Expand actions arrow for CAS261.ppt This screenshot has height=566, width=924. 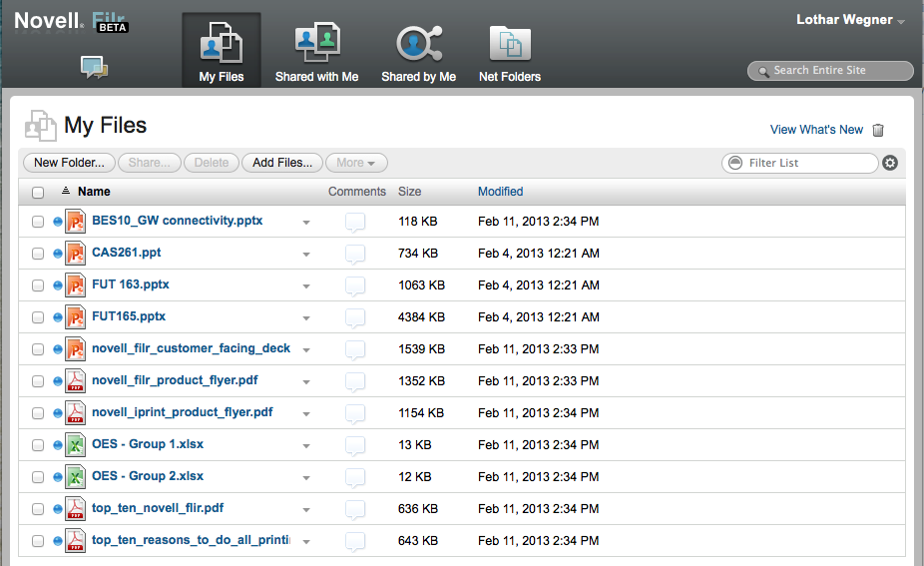(x=306, y=255)
